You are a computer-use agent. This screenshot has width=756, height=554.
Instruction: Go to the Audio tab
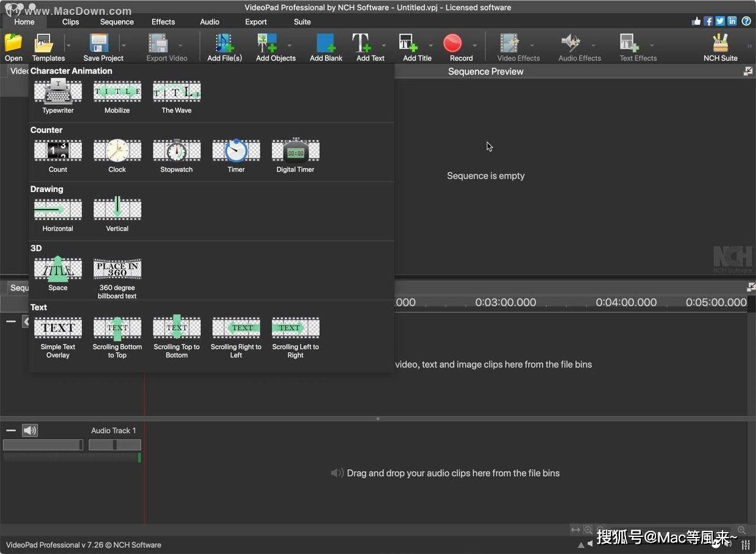(210, 22)
